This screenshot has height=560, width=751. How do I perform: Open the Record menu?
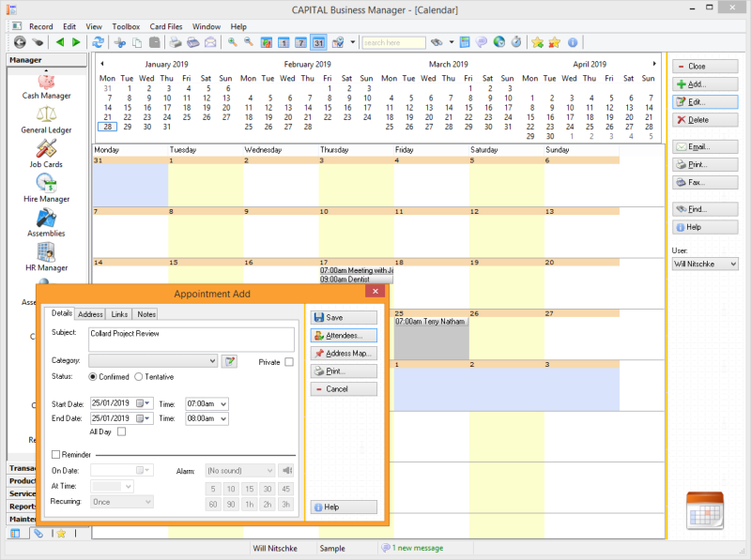point(40,26)
